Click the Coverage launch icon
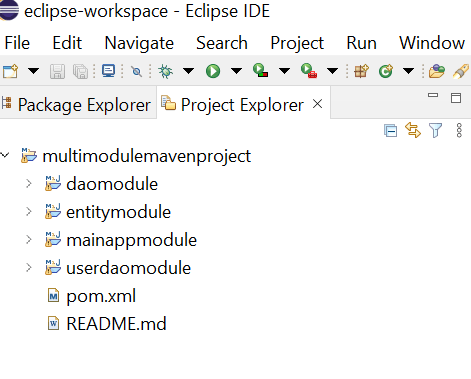The height and width of the screenshot is (379, 471). (261, 71)
